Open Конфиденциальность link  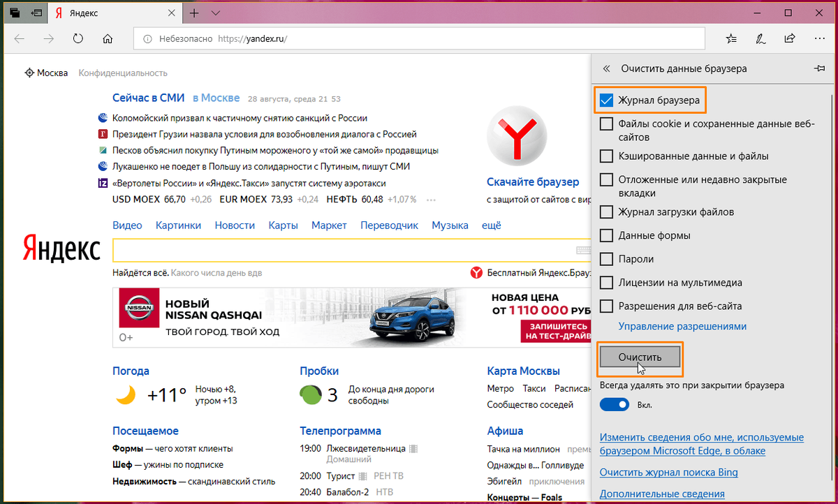pyautogui.click(x=123, y=73)
